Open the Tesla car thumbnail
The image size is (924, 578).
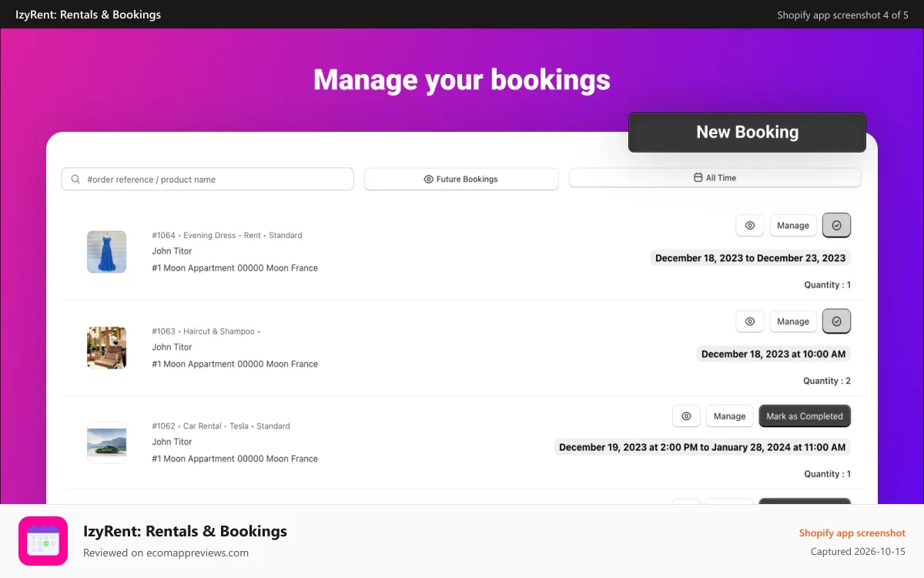coord(106,442)
